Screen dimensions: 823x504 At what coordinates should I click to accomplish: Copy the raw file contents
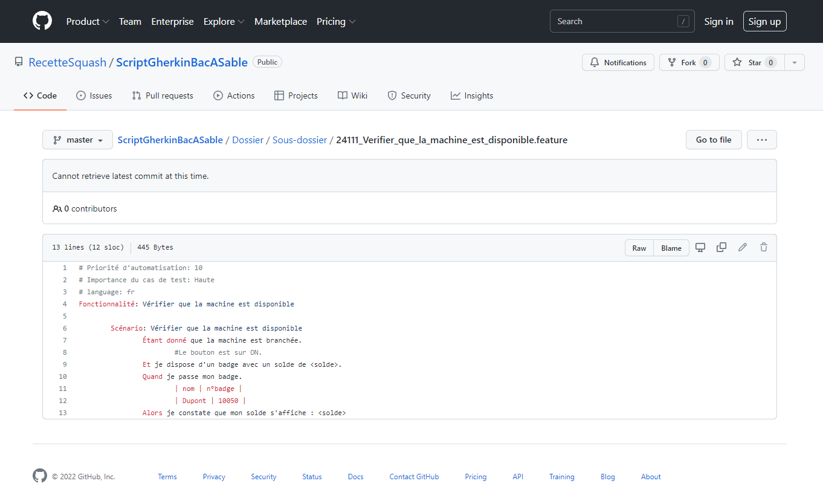tap(721, 247)
